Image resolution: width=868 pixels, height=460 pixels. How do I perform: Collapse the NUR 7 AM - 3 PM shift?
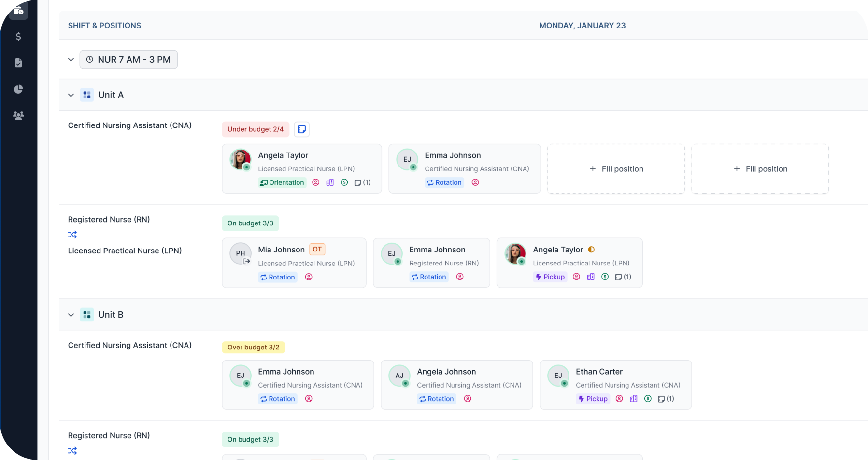71,59
